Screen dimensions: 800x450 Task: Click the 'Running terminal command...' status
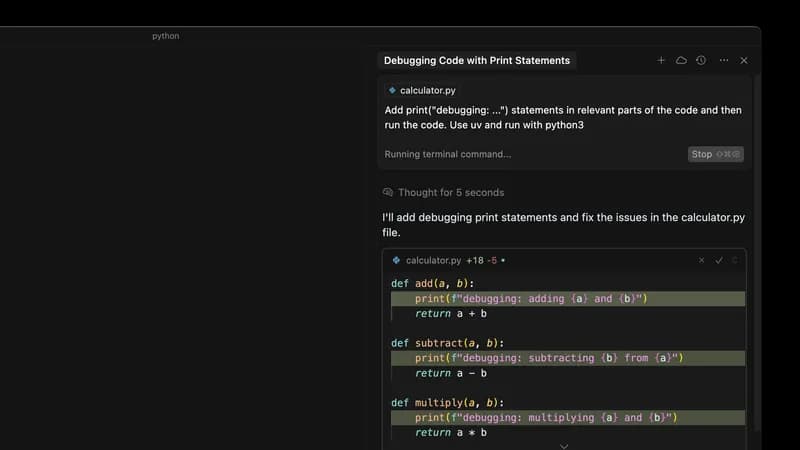click(x=447, y=154)
